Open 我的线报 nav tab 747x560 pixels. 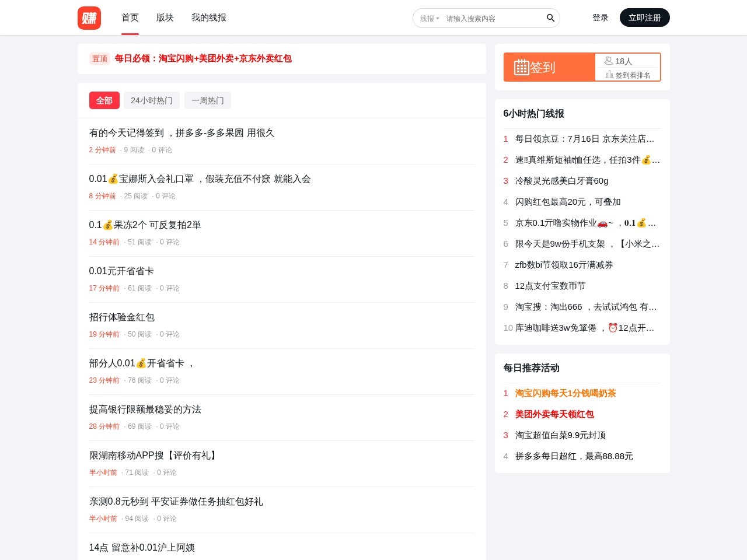point(209,17)
